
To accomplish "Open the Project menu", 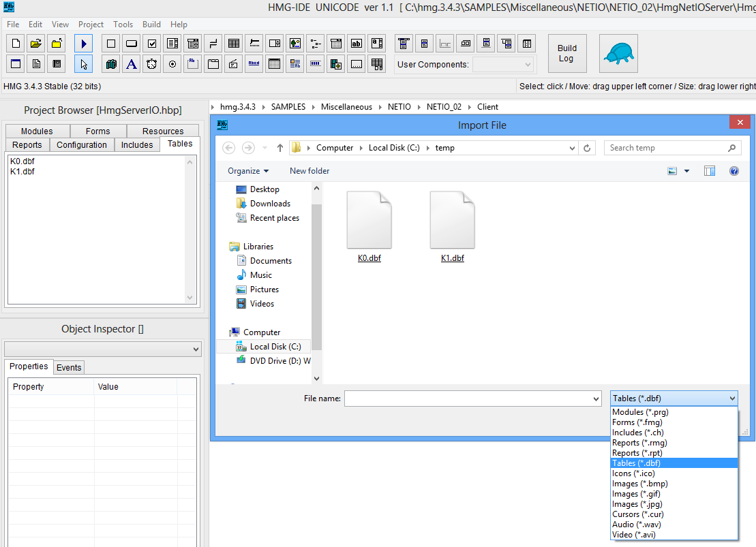I will [91, 24].
